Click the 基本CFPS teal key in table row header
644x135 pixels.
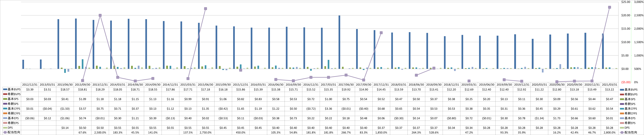tap(5, 109)
